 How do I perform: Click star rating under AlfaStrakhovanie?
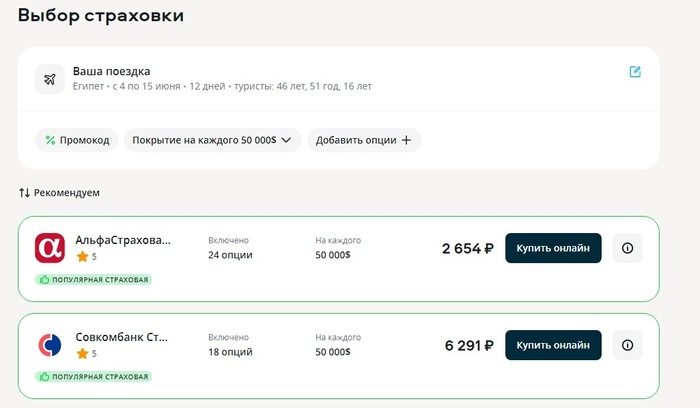click(82, 256)
